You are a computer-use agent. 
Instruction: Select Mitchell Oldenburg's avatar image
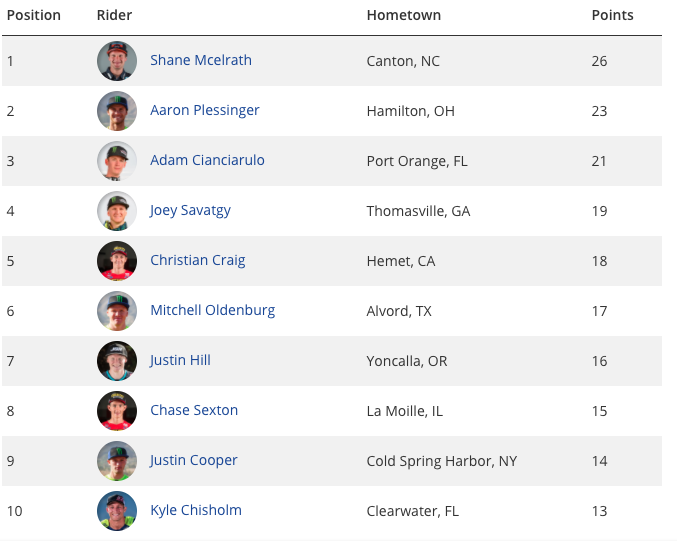click(x=117, y=311)
